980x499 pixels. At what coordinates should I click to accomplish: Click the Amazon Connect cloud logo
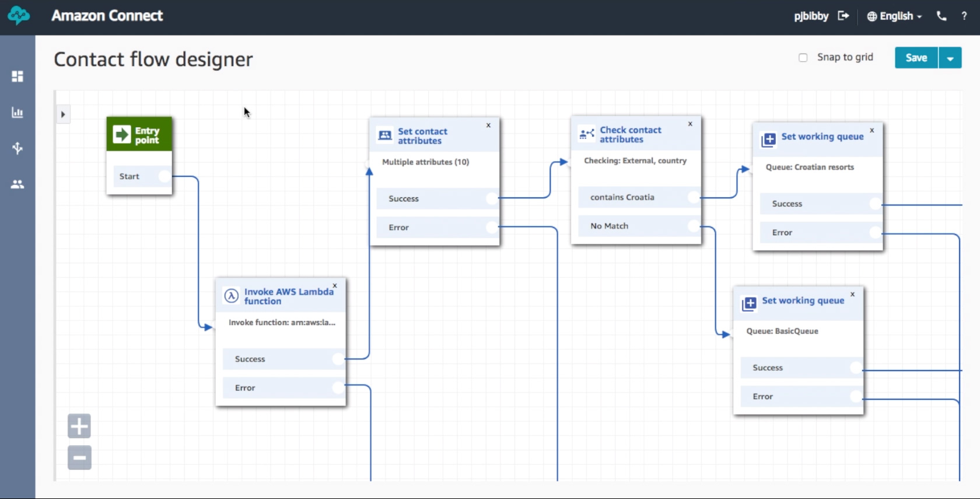[x=18, y=15]
